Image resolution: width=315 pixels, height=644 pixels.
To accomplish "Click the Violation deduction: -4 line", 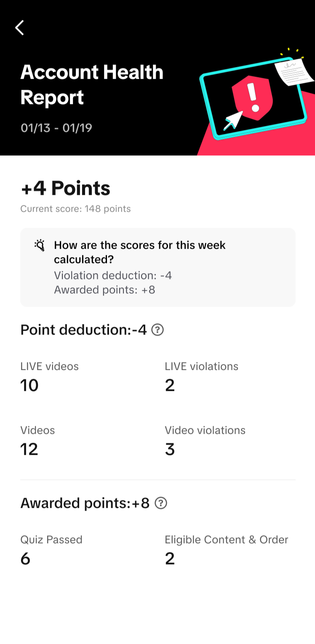I will [x=113, y=276].
